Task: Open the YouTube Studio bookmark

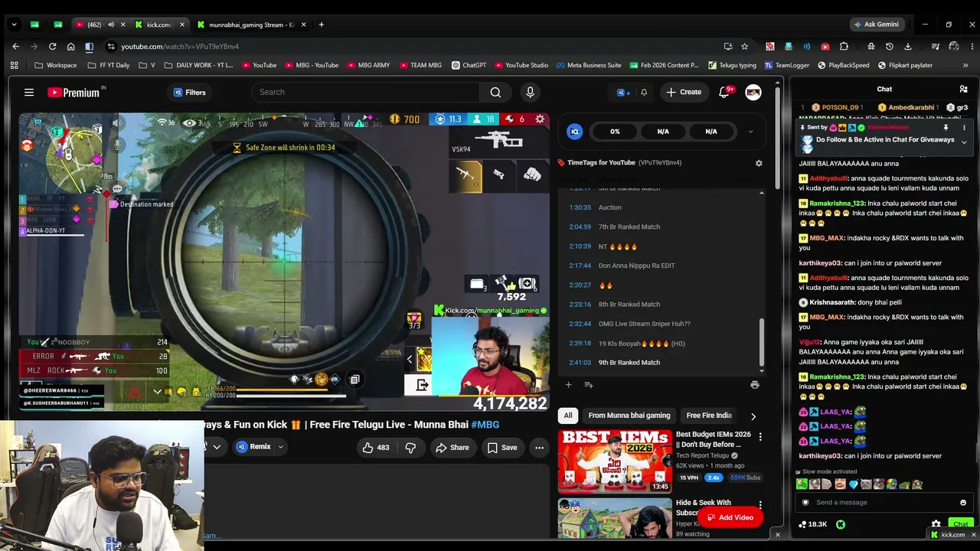Action: 521,65
